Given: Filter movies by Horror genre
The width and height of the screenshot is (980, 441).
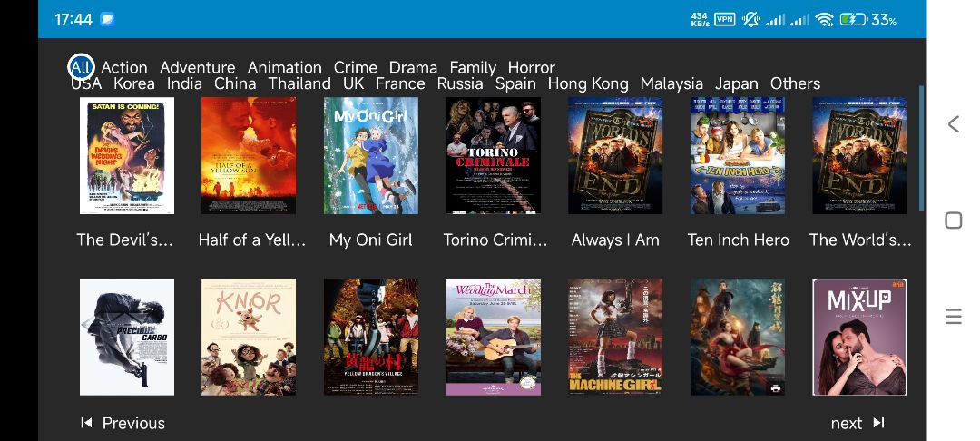Looking at the screenshot, I should (x=531, y=67).
